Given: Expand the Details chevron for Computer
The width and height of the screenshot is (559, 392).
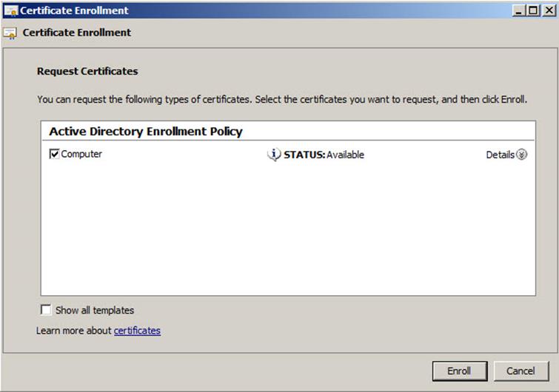Looking at the screenshot, I should click(522, 155).
